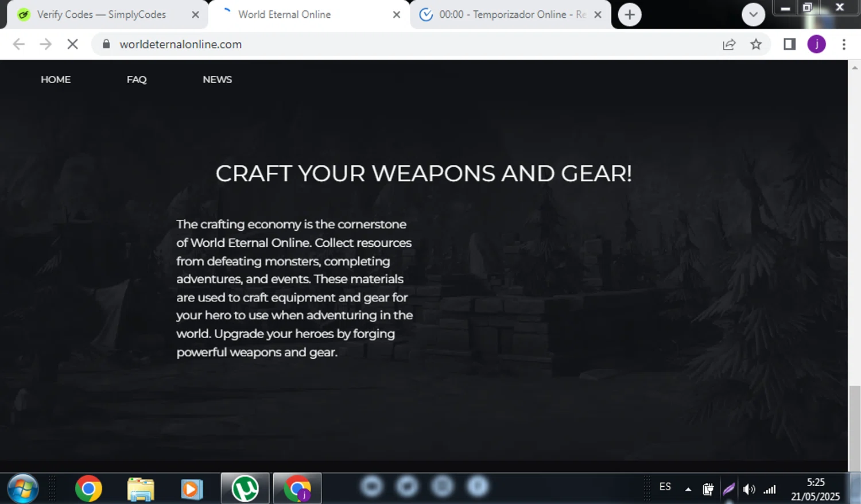Open the FAQ navigation link
Viewport: 861px width, 504px height.
pos(137,79)
